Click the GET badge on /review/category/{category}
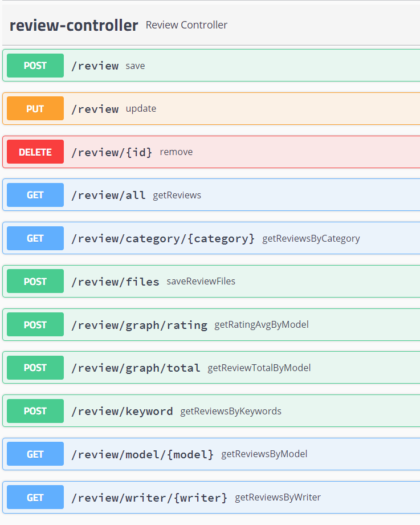 (x=35, y=238)
